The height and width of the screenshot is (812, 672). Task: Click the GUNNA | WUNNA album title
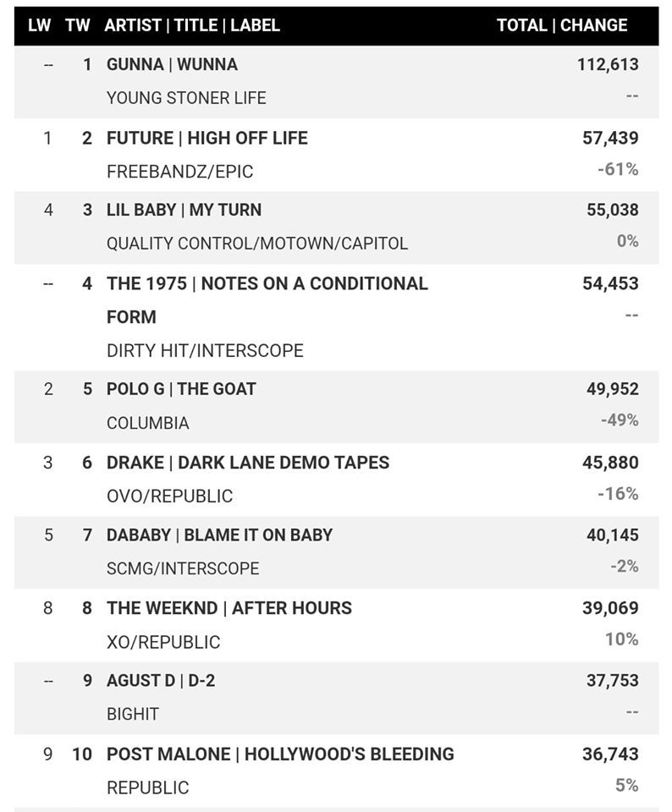[172, 64]
